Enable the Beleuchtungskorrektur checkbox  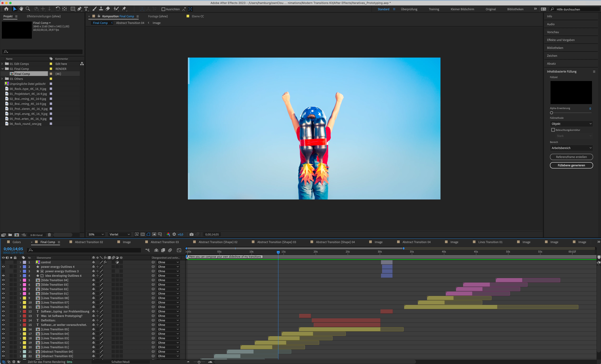[x=553, y=130]
